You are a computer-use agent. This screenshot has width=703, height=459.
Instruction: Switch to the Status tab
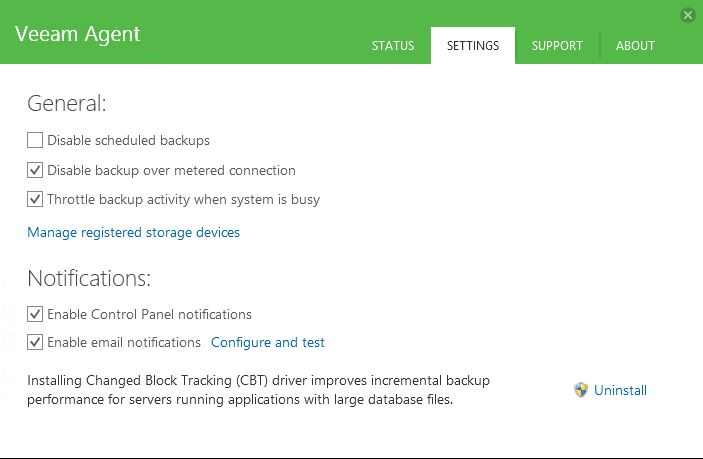point(393,46)
